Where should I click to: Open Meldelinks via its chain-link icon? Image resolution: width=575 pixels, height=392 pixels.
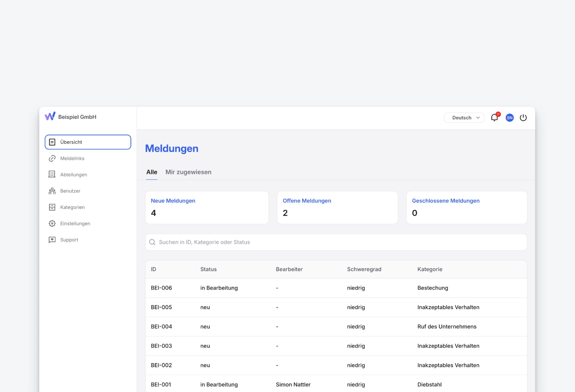point(52,158)
